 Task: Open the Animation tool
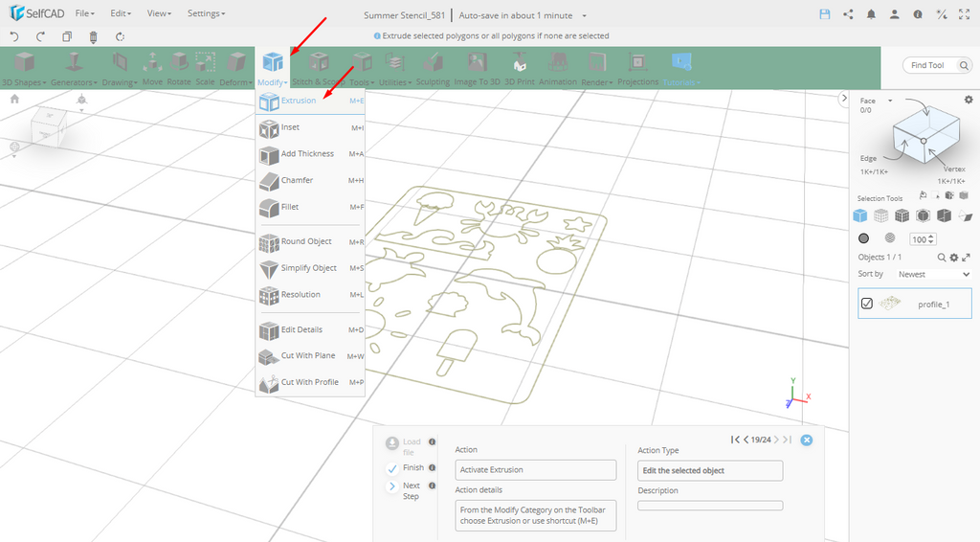point(558,69)
